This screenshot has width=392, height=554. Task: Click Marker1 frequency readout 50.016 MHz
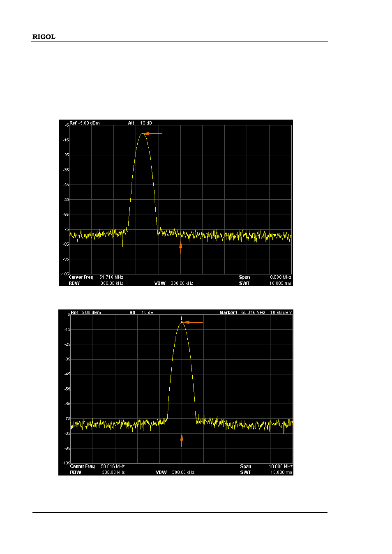(x=253, y=313)
